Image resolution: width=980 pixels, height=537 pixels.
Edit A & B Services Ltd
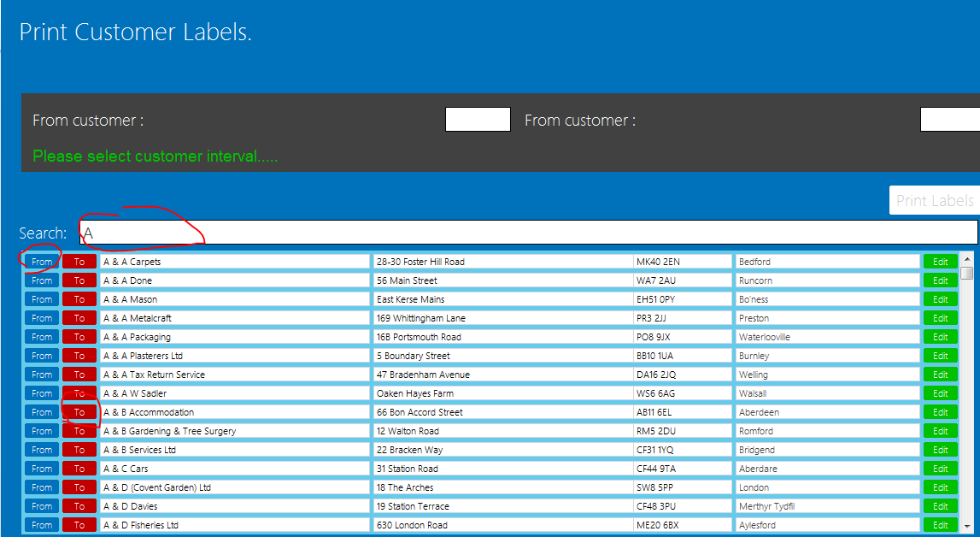coord(941,450)
